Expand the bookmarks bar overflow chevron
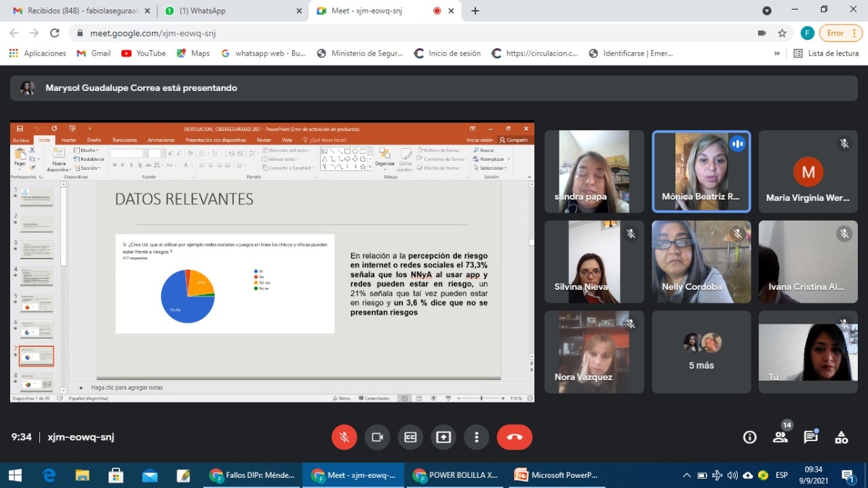The height and width of the screenshot is (488, 868). (777, 54)
